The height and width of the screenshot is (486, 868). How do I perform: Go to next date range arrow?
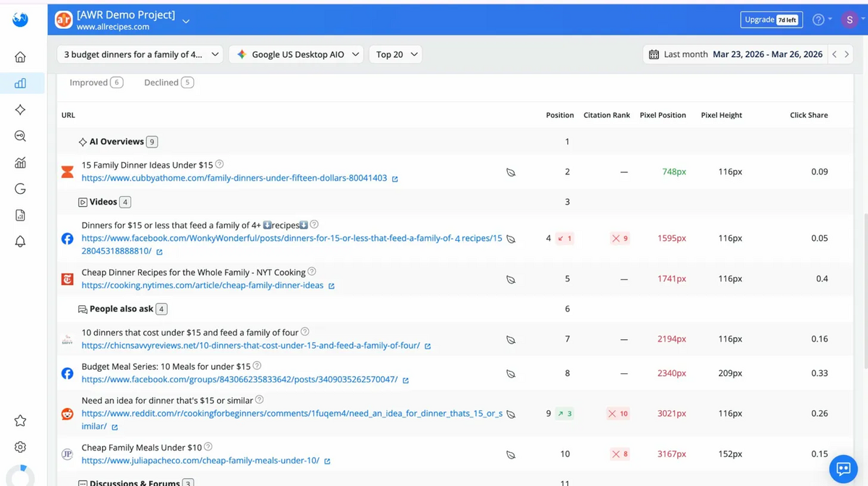point(846,54)
